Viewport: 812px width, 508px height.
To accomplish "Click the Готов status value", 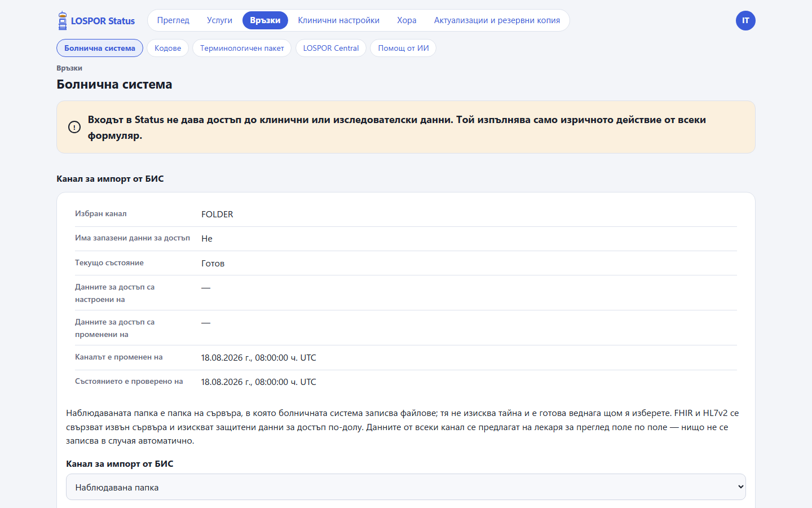I will [x=213, y=264].
